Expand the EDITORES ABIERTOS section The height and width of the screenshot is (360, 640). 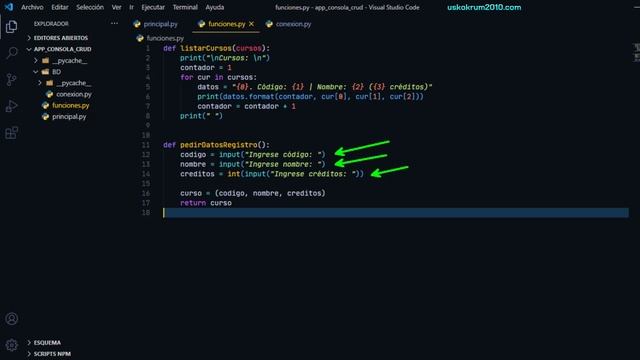click(x=29, y=38)
